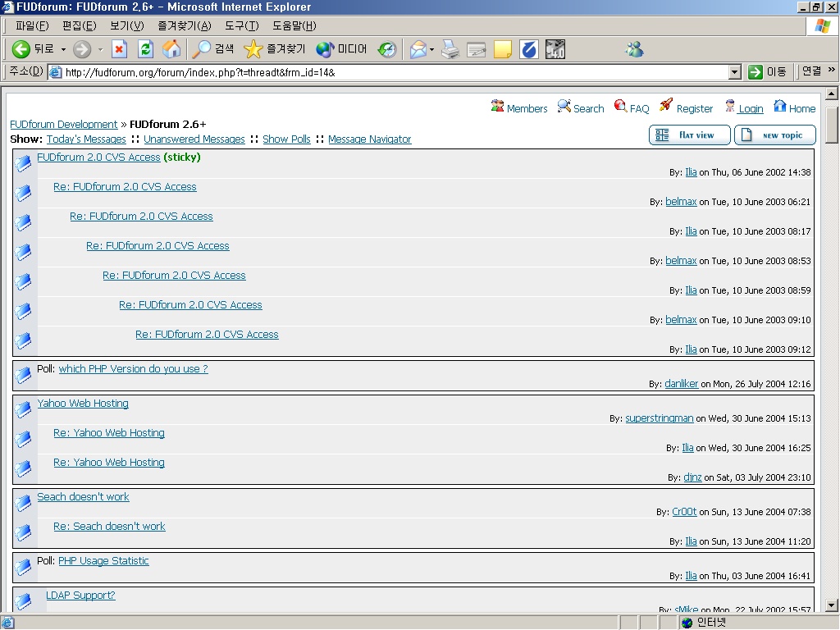This screenshot has width=840, height=630.
Task: Click the page icon in the address bar
Action: click(55, 72)
